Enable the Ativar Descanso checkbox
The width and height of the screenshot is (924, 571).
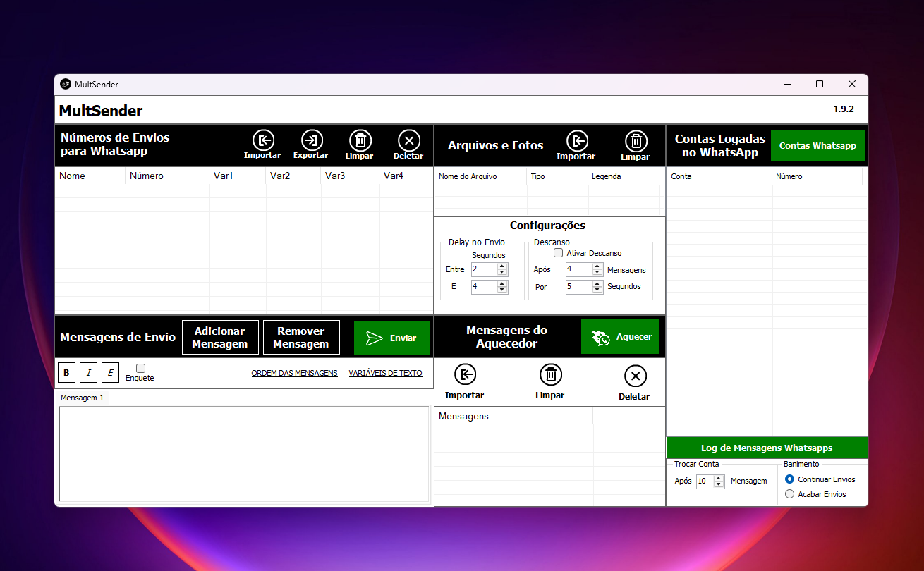[x=558, y=252]
